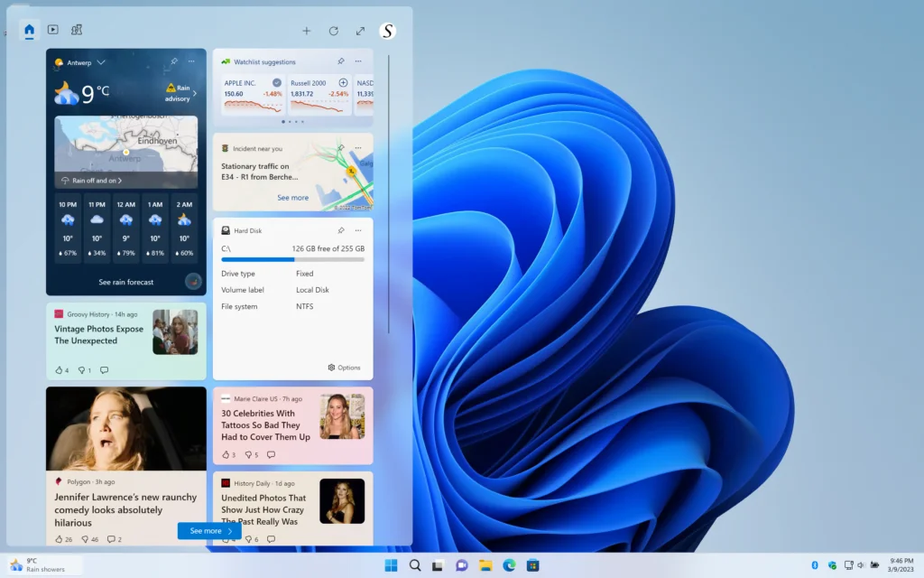Click the NTFS file system value
The image size is (924, 578).
pyautogui.click(x=305, y=307)
